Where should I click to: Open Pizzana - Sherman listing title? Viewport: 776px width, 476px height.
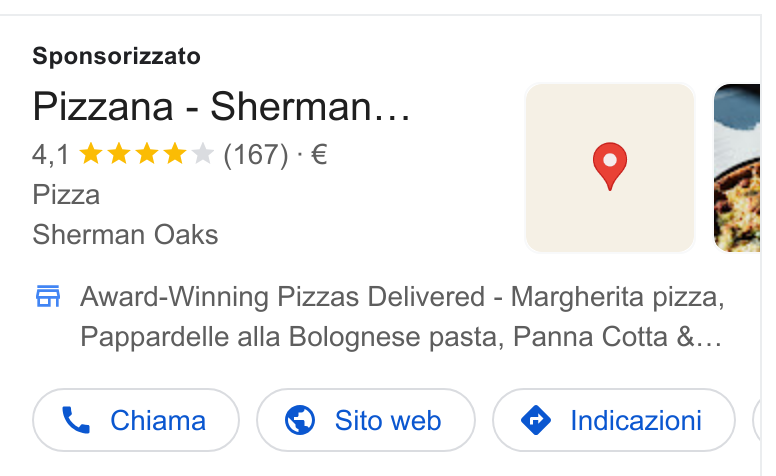221,106
